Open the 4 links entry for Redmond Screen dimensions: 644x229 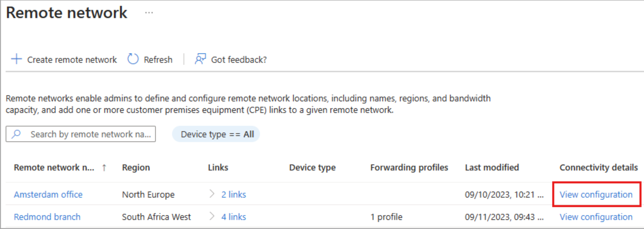click(x=234, y=217)
